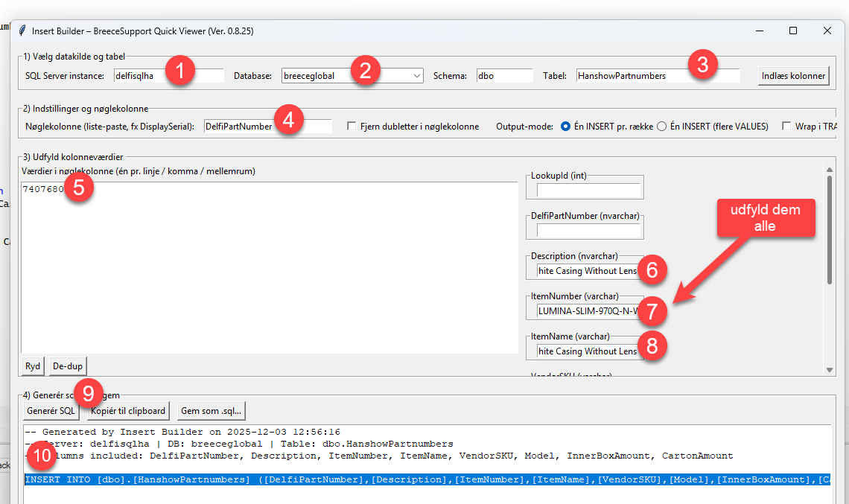849x504 pixels.
Task: Click the column values scrollbar thumb
Action: pos(830,230)
